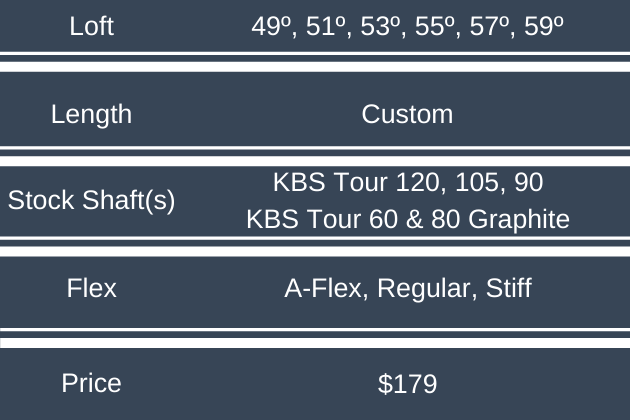Viewport: 630px width, 420px height.
Task: Click the Flex row label
Action: coord(92,289)
